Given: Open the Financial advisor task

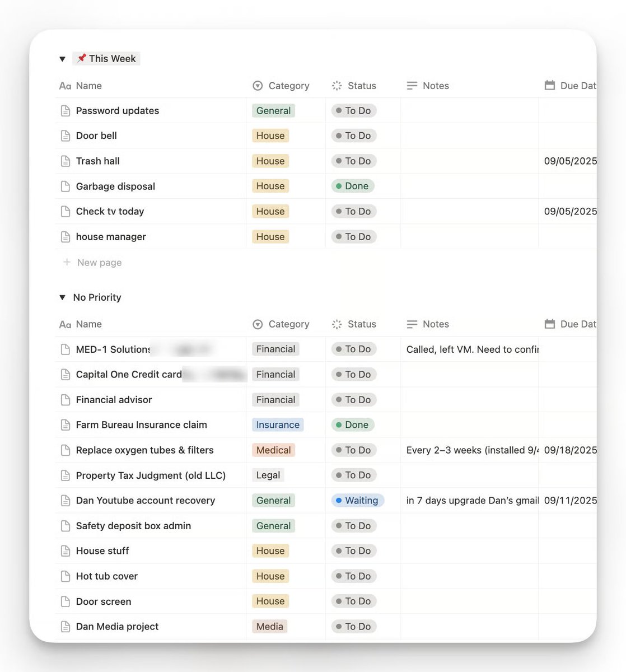Looking at the screenshot, I should (x=114, y=400).
